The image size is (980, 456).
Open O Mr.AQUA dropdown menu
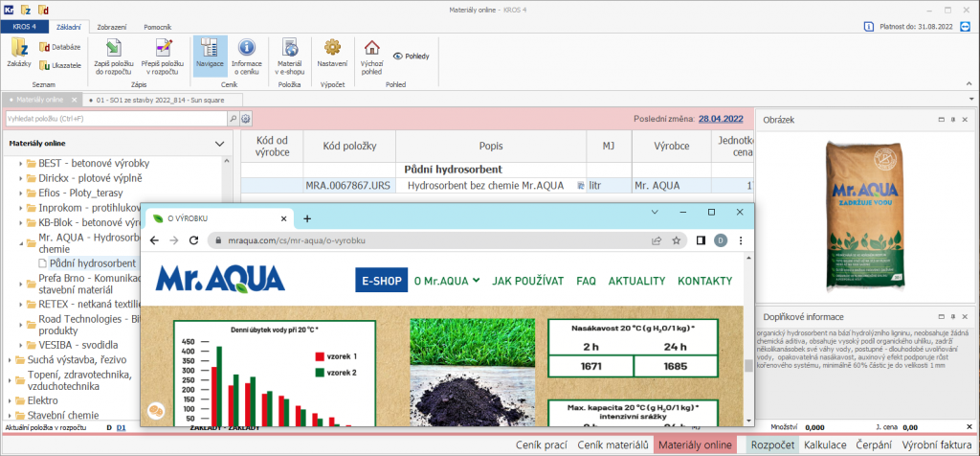coord(447,281)
